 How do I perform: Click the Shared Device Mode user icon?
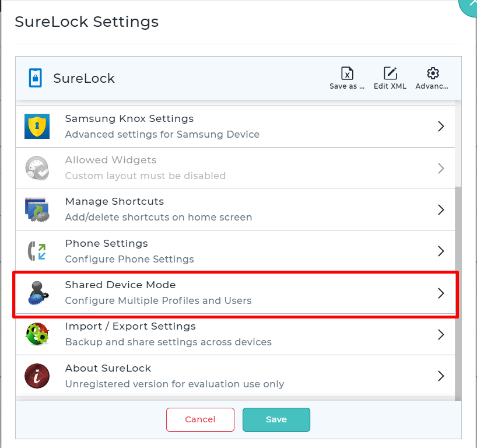38,293
